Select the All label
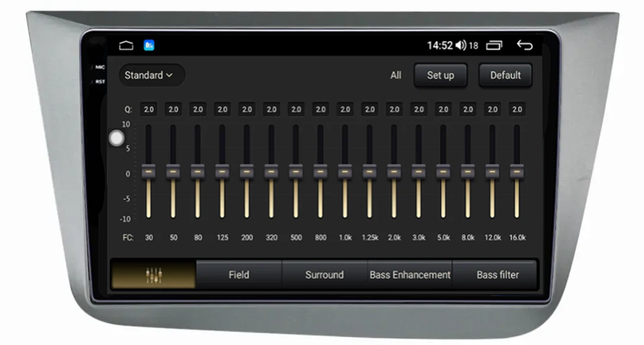Image resolution: width=644 pixels, height=345 pixels. (x=396, y=75)
